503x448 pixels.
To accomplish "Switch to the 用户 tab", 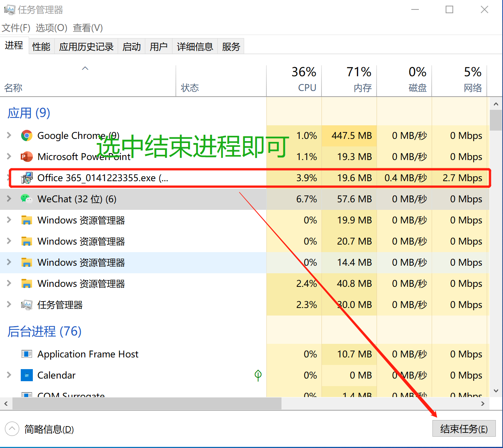I will (158, 46).
